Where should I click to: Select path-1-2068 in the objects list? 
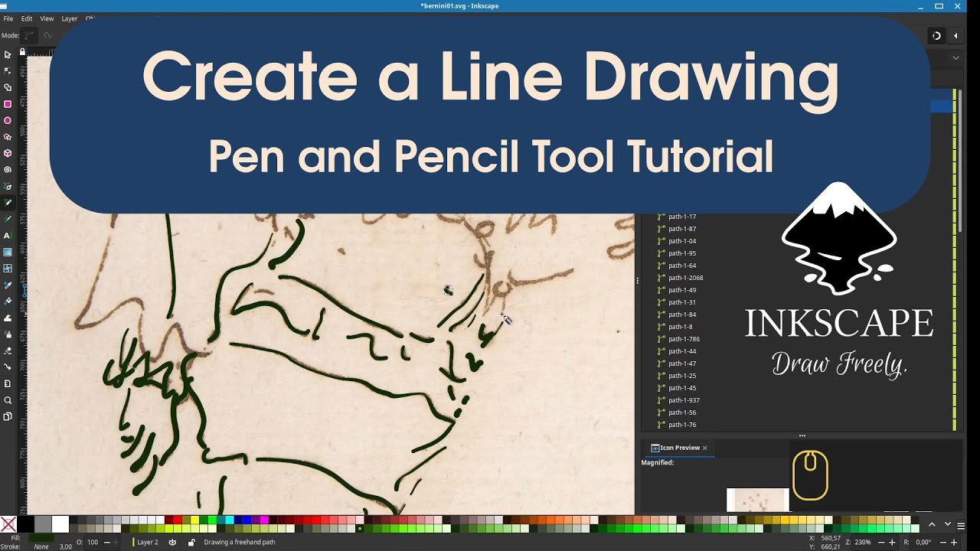click(x=685, y=278)
